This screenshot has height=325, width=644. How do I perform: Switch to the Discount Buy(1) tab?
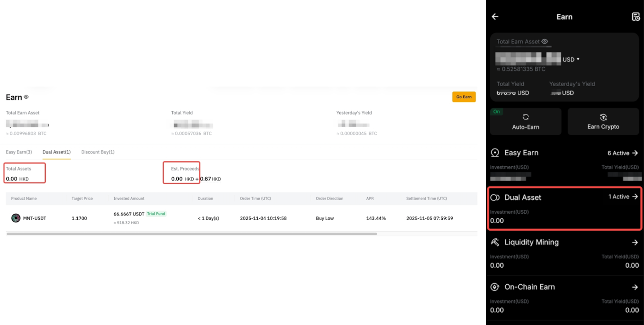98,152
